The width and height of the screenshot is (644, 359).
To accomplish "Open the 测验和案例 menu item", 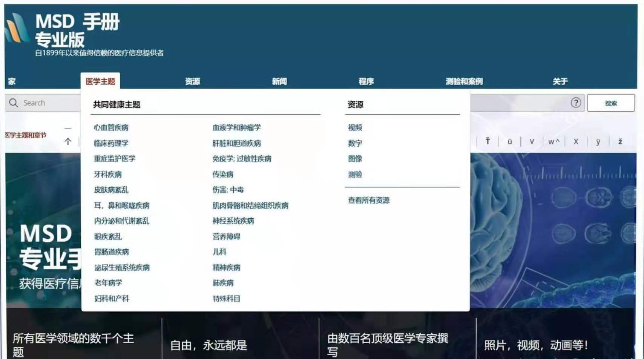I will [x=465, y=81].
